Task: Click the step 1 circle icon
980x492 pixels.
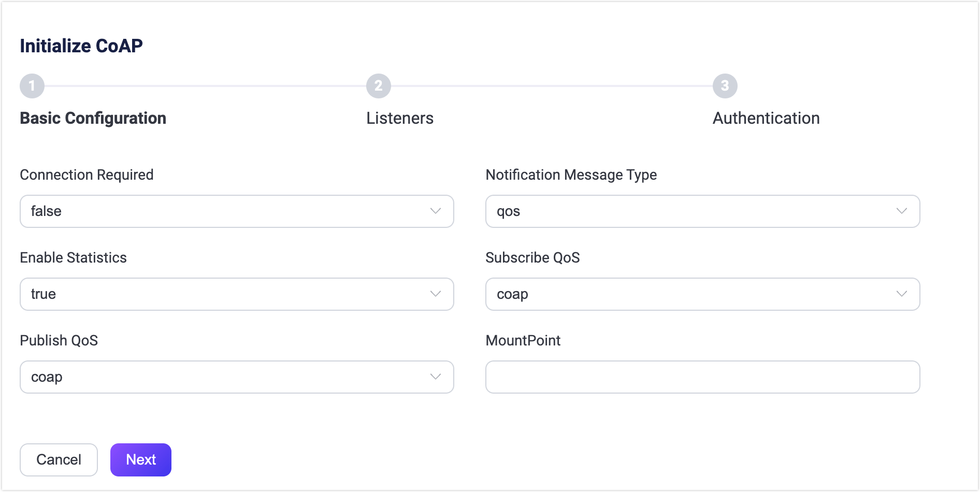Action: coord(32,86)
